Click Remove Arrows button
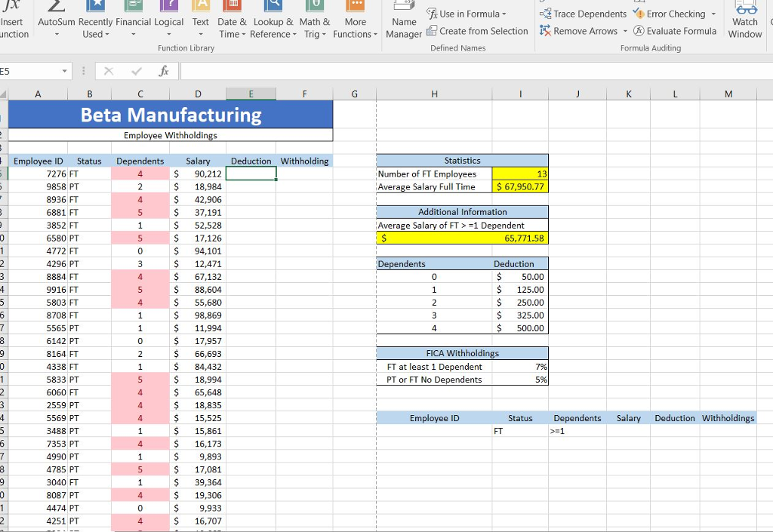Viewport: 773px width, 532px height. (x=579, y=31)
